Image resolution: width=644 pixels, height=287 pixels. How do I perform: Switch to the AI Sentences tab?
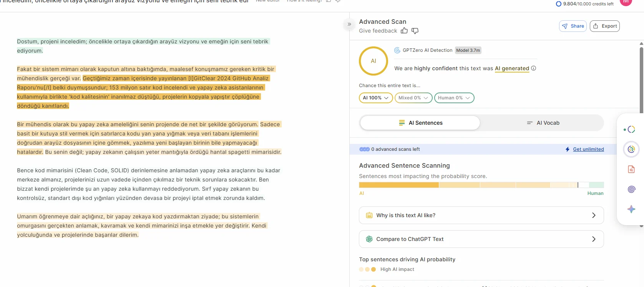pyautogui.click(x=420, y=123)
